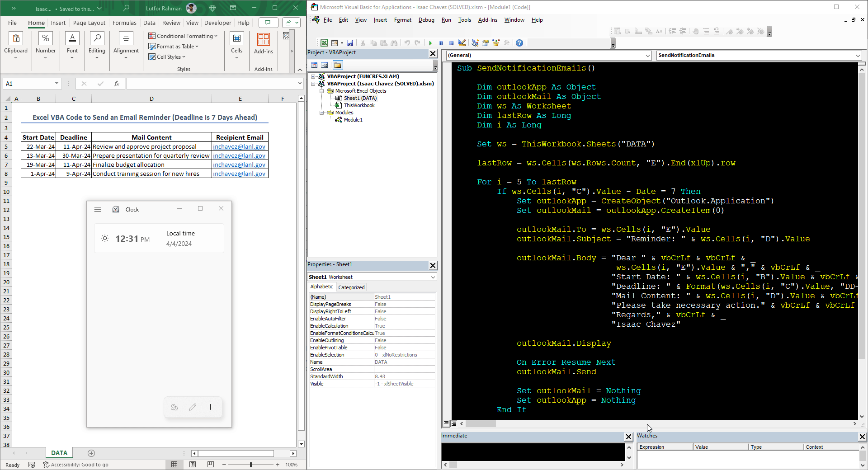Open the procedure dropdown showing SendNotificationEmails
Viewport: 868px width, 470px height.
point(858,56)
